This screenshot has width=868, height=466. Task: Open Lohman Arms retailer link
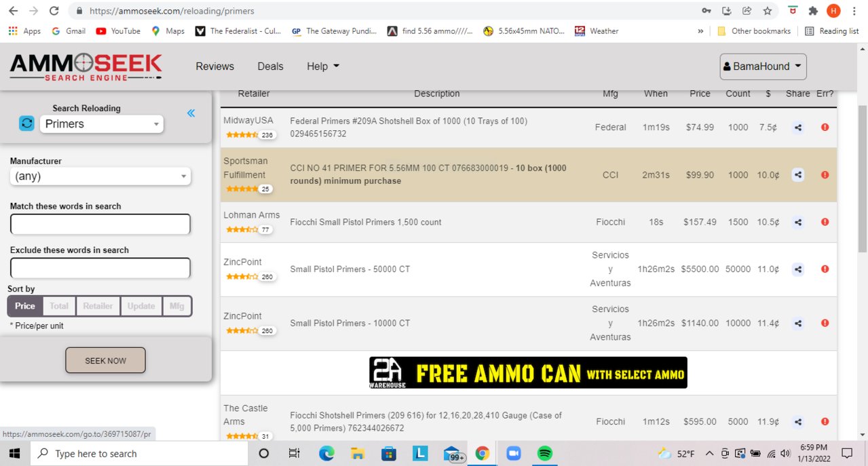coord(252,215)
